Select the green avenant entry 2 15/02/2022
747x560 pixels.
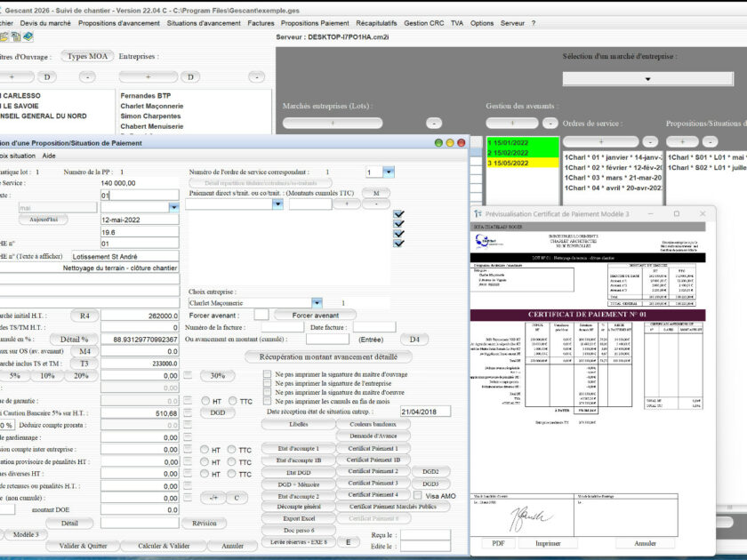pyautogui.click(x=523, y=153)
